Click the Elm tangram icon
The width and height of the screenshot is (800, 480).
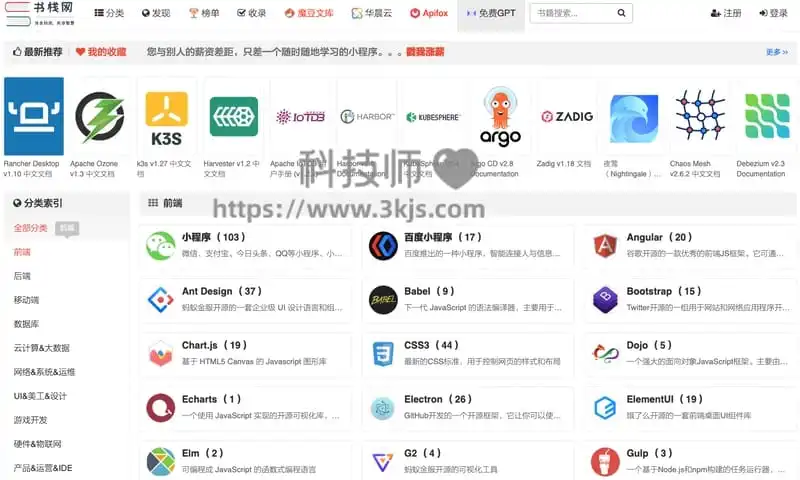pos(161,462)
